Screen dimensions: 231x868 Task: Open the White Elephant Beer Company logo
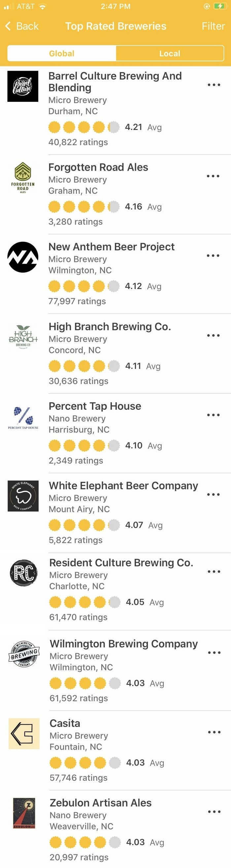(23, 496)
